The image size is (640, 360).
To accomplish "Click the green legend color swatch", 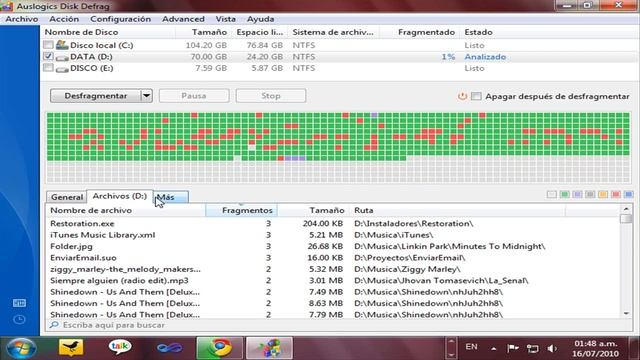I will [564, 194].
